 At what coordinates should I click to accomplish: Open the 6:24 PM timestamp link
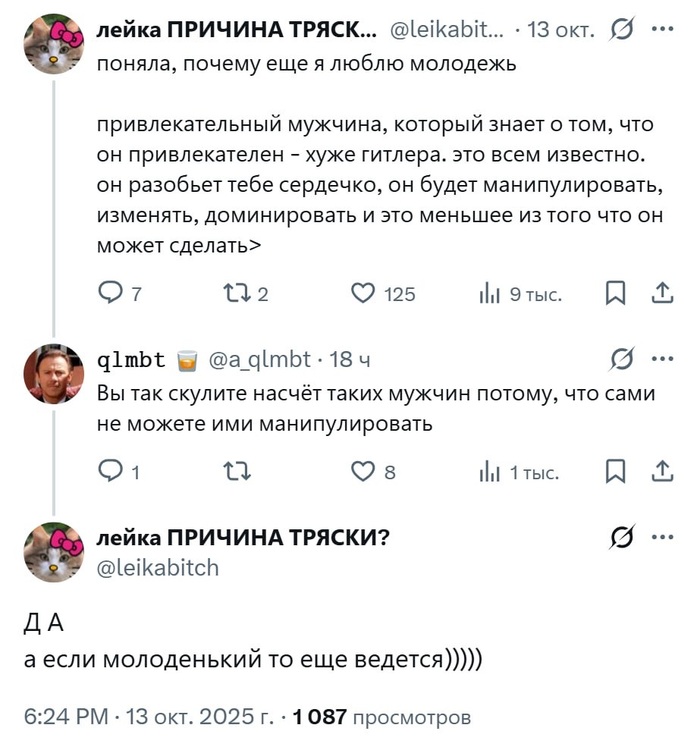click(x=66, y=717)
